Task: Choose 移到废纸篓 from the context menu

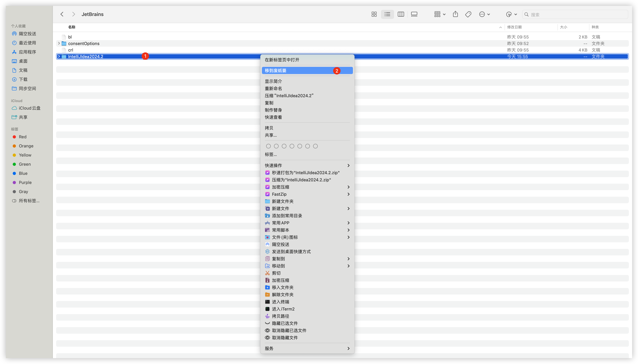Action: pos(275,70)
